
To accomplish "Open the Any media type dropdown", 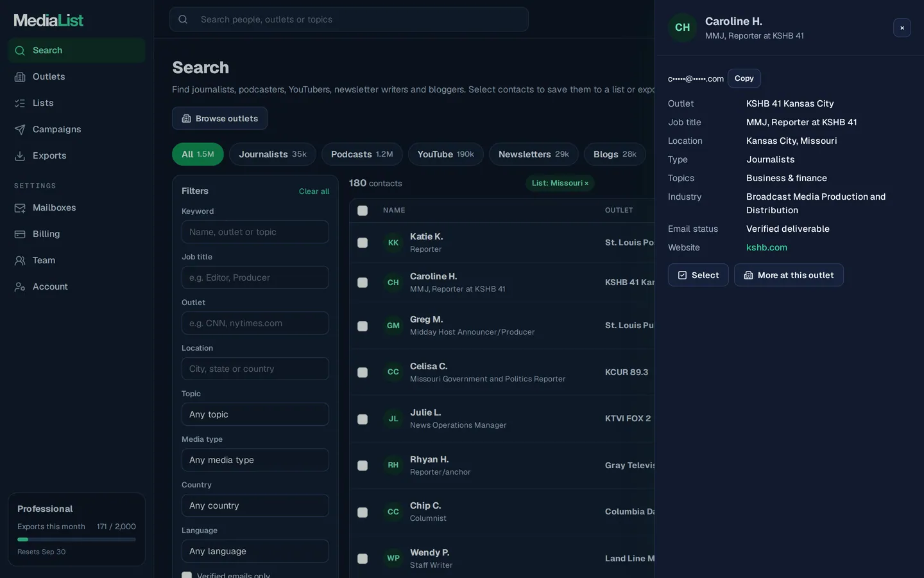I will [255, 460].
